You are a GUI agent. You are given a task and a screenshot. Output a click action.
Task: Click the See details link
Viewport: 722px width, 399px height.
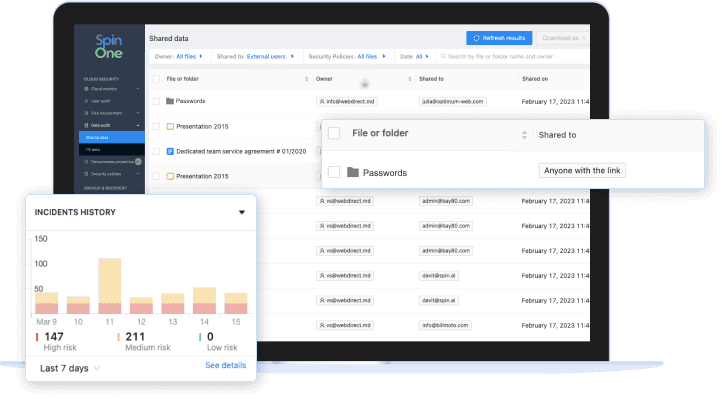click(226, 365)
